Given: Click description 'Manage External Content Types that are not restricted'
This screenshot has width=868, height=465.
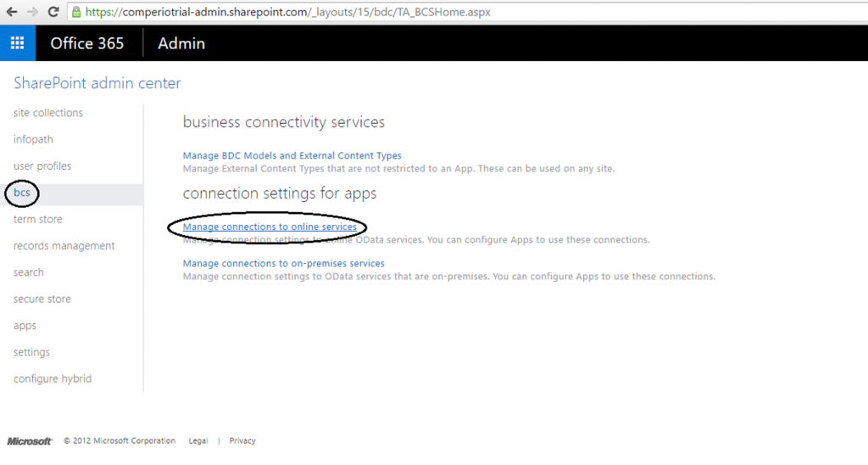Looking at the screenshot, I should (398, 169).
